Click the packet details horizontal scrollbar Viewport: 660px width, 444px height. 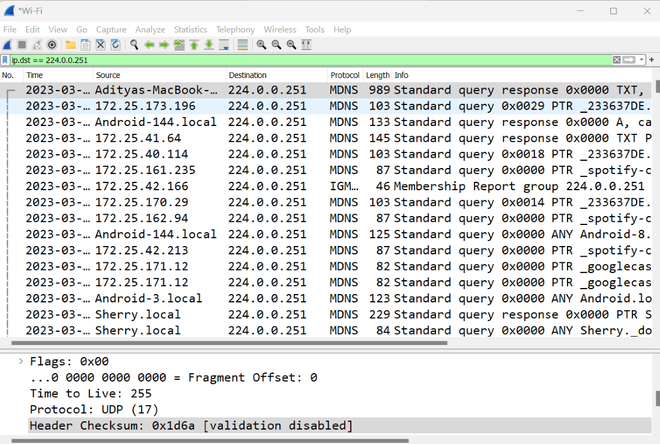(x=210, y=441)
